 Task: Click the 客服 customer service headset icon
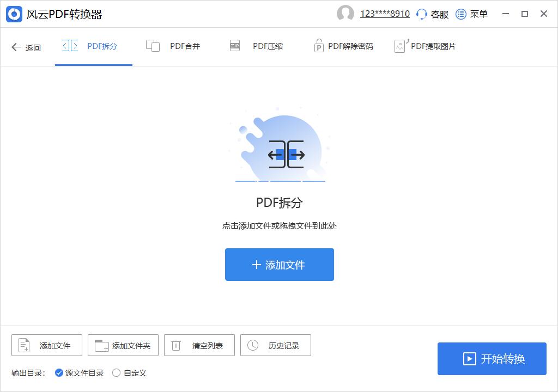(421, 14)
